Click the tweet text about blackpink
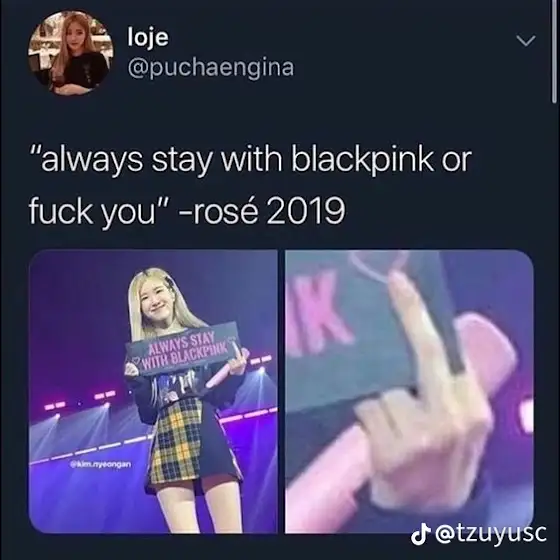560x560 pixels. pos(250,185)
